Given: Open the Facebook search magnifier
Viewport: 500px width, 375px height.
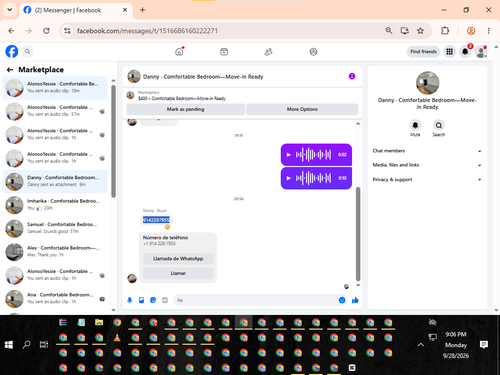Looking at the screenshot, I should coord(28,51).
